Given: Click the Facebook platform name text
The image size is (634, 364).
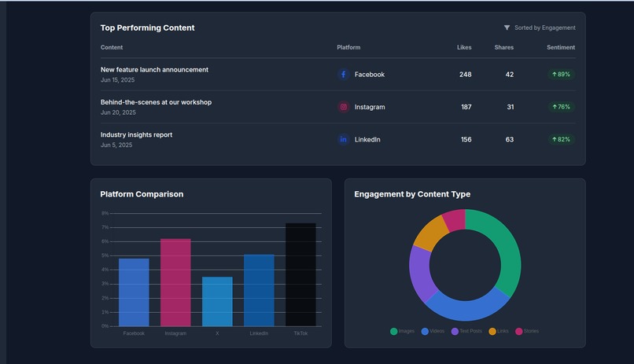Looking at the screenshot, I should [x=370, y=75].
